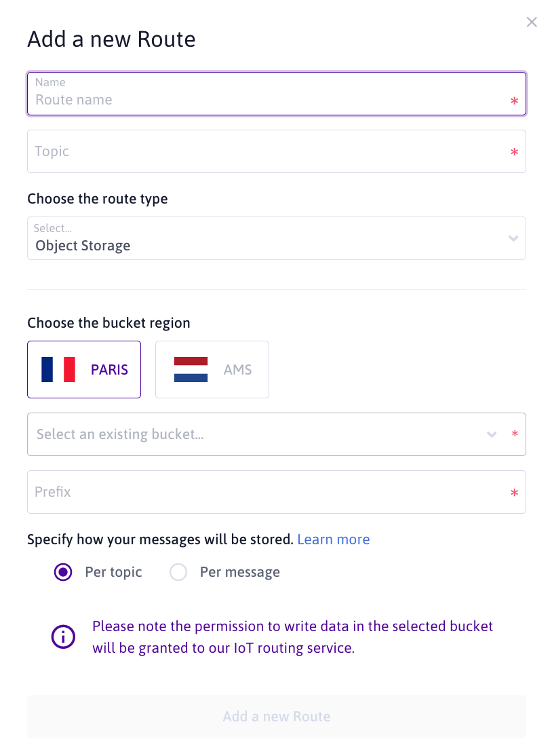
Task: Open the Object Storage route type dropdown
Action: pyautogui.click(x=271, y=238)
